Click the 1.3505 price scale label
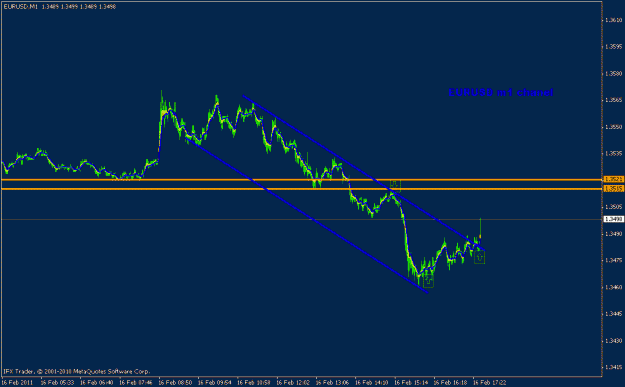The width and height of the screenshot is (625, 387). point(614,207)
